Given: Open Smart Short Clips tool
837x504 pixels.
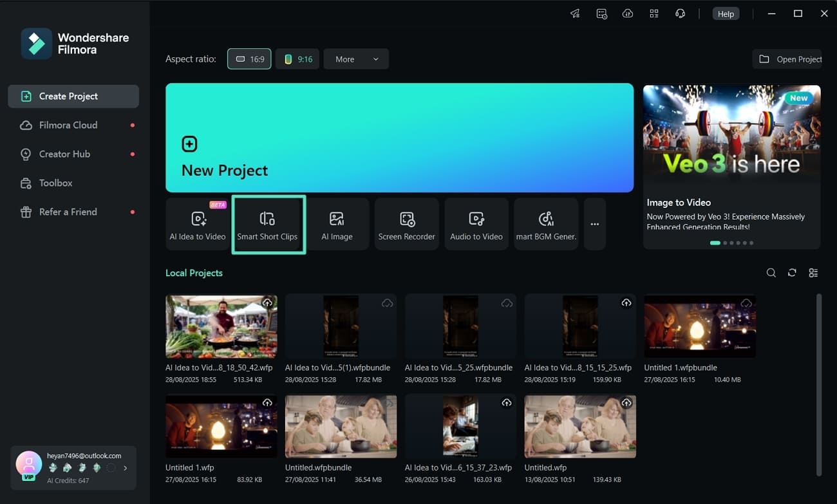Looking at the screenshot, I should coord(267,224).
